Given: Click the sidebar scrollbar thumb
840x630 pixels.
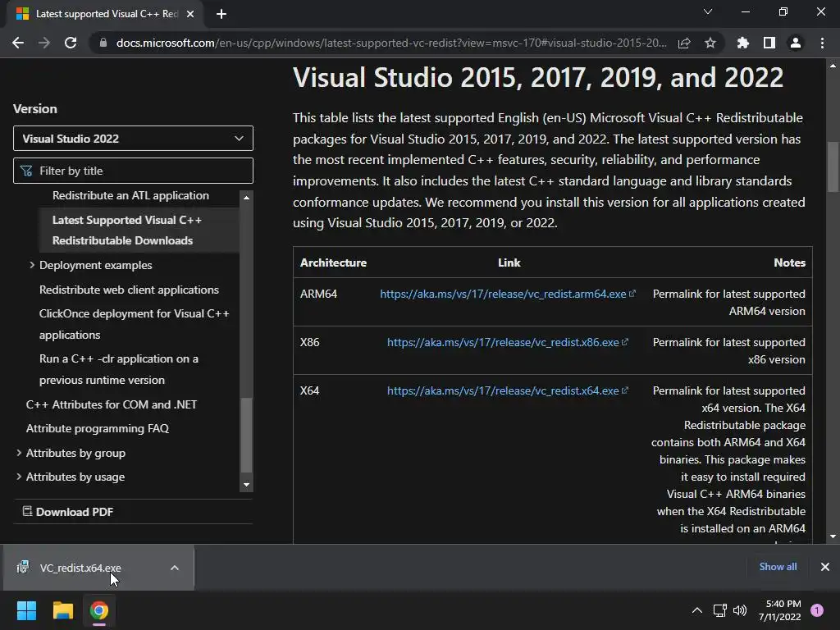Looking at the screenshot, I should click(246, 435).
